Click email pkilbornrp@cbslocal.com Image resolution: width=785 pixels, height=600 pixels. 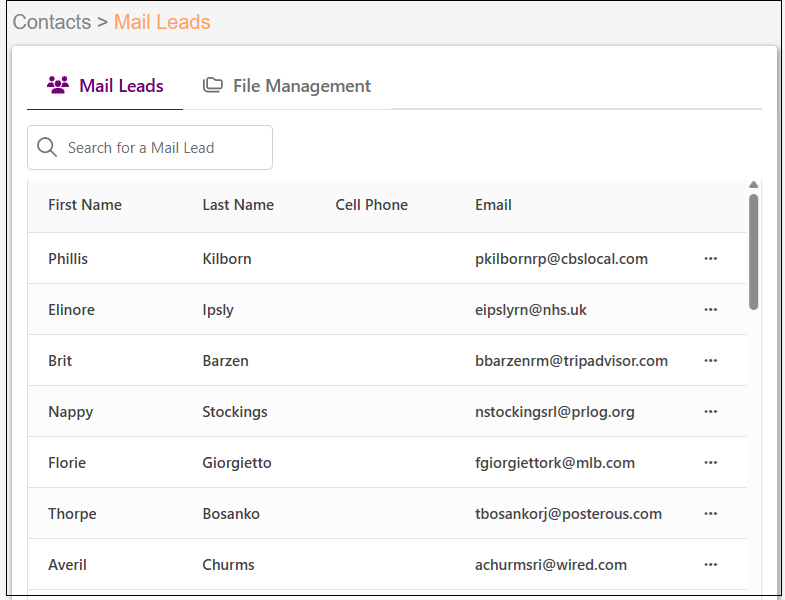[561, 259]
